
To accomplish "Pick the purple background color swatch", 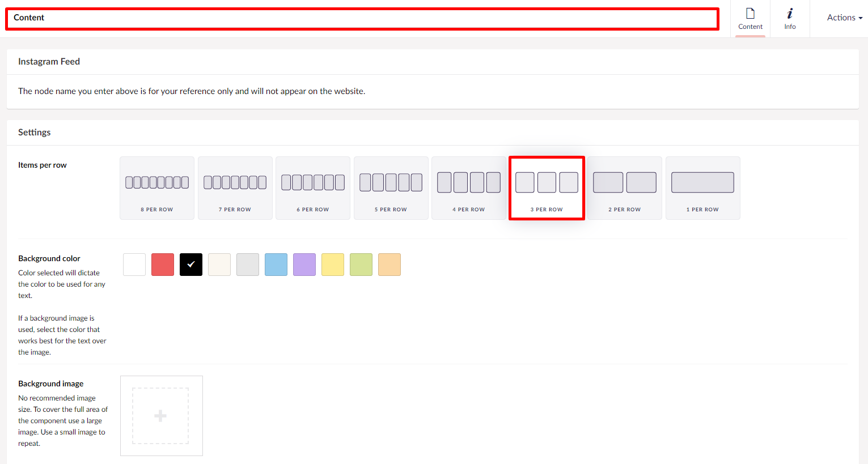I will 304,265.
